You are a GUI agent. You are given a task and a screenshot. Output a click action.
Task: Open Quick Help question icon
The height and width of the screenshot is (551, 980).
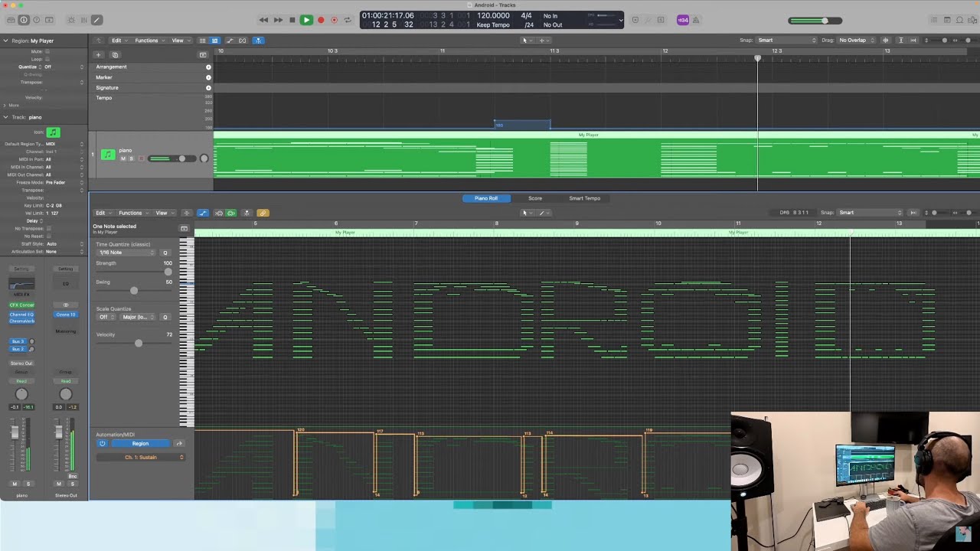coord(37,20)
